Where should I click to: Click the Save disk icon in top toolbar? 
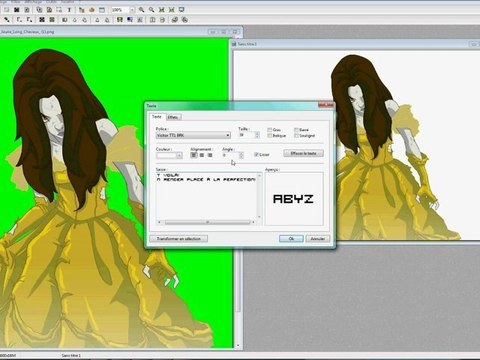point(27,10)
